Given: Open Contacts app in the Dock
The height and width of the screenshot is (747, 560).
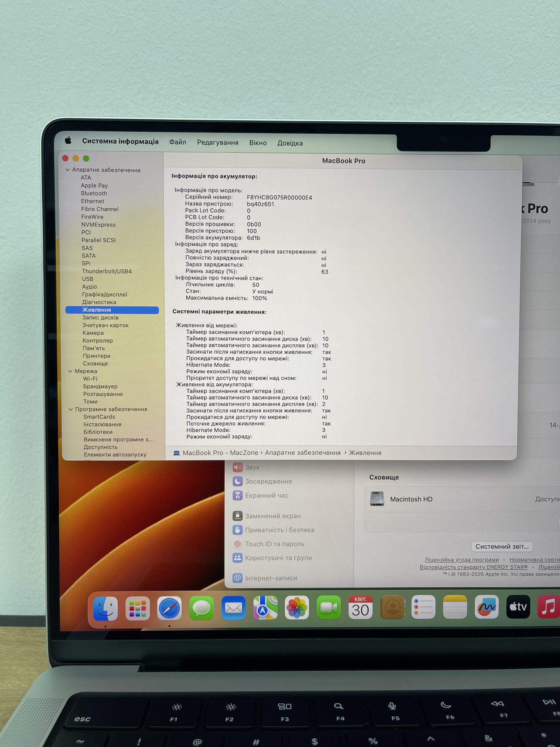Looking at the screenshot, I should (x=392, y=607).
